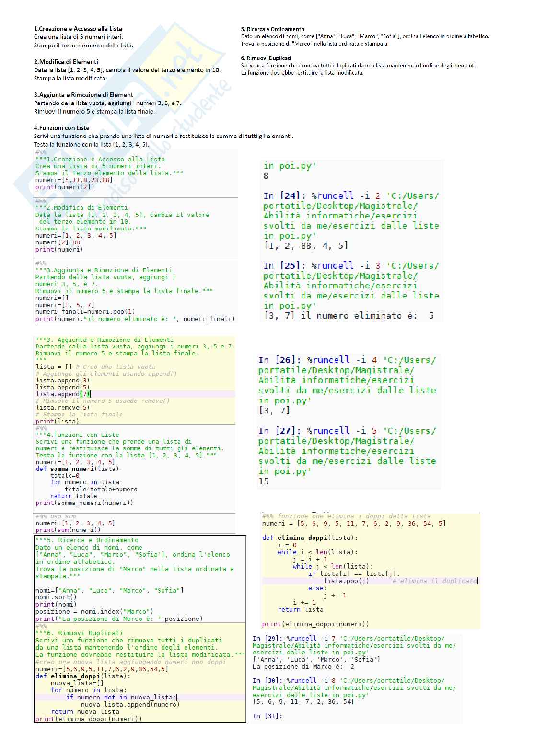
Task: Click the comment '#creo una nuova lista aggiungendo numeri non doppi'
Action: coord(130,662)
